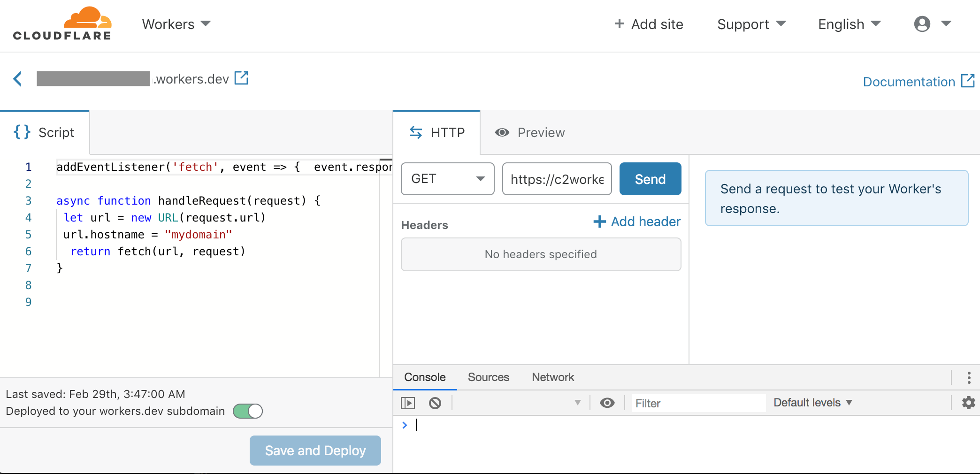Click Save and Deploy button
This screenshot has height=474, width=980.
pyautogui.click(x=315, y=451)
